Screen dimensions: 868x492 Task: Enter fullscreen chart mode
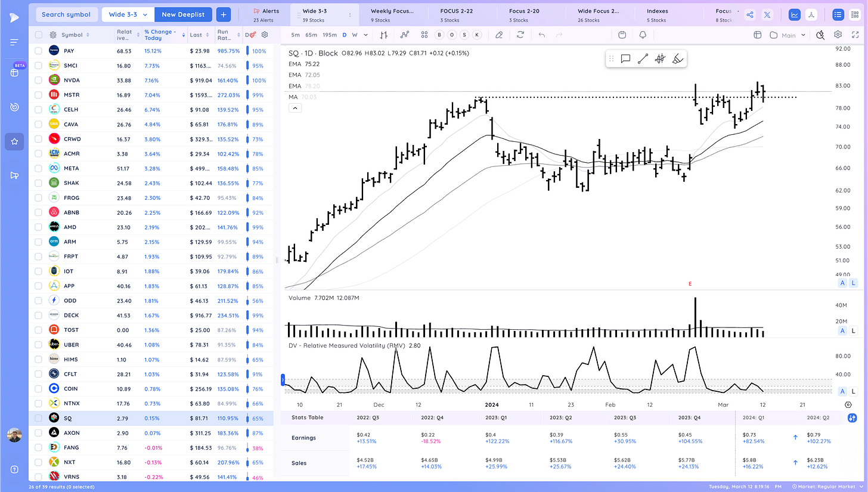[x=855, y=35]
